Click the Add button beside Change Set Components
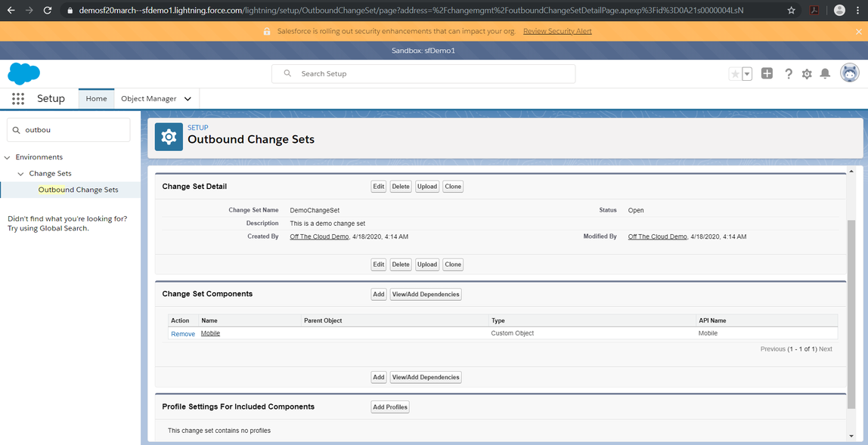Image resolution: width=868 pixels, height=445 pixels. click(379, 295)
